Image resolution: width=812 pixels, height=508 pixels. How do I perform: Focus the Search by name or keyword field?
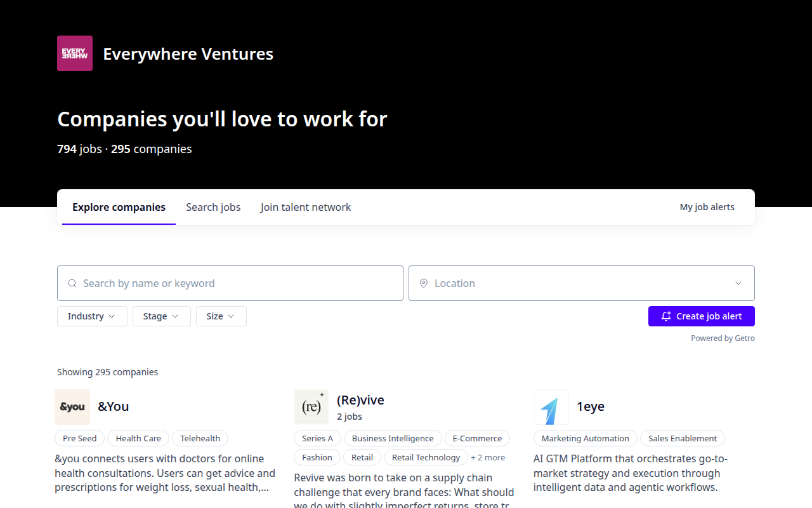coord(230,283)
